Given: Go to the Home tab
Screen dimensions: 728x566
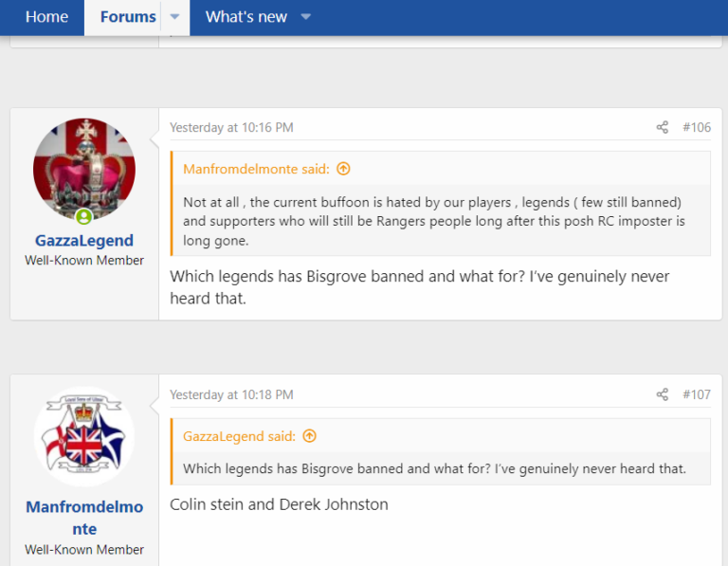Looking at the screenshot, I should [46, 17].
